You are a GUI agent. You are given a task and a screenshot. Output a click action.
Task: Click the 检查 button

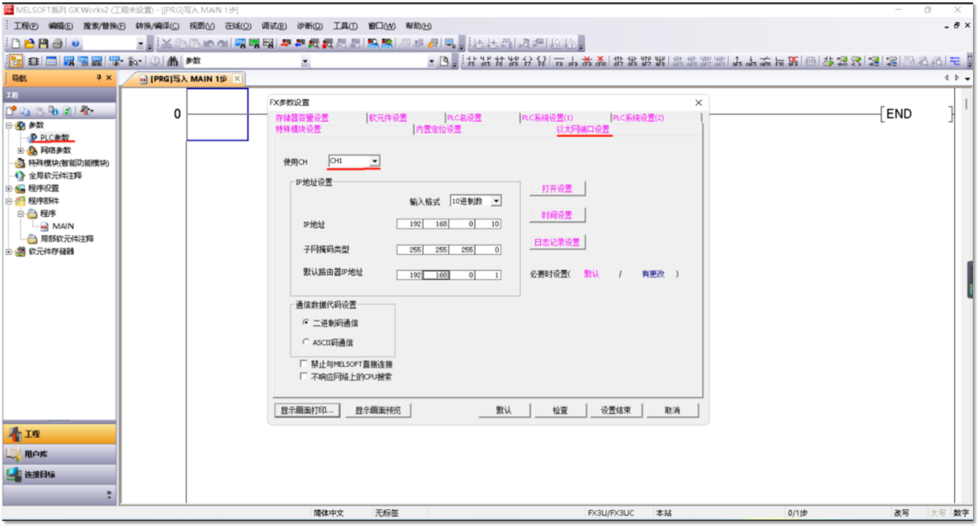point(560,410)
